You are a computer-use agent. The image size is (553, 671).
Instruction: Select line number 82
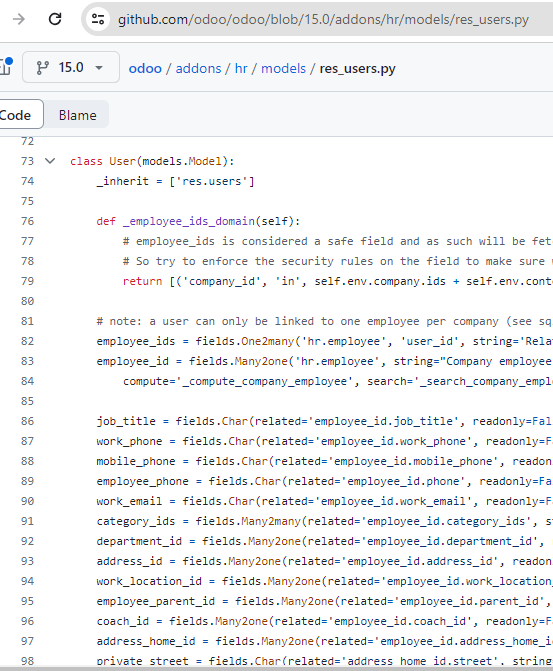tap(27, 341)
